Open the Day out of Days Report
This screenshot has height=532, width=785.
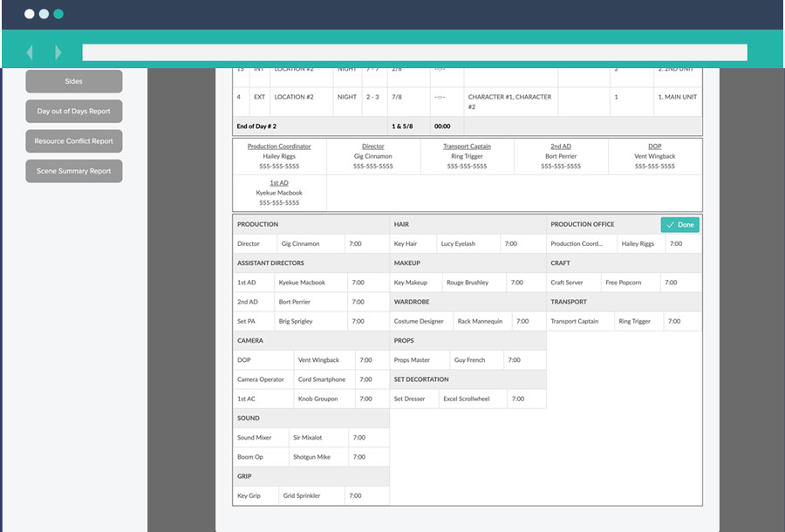[73, 111]
